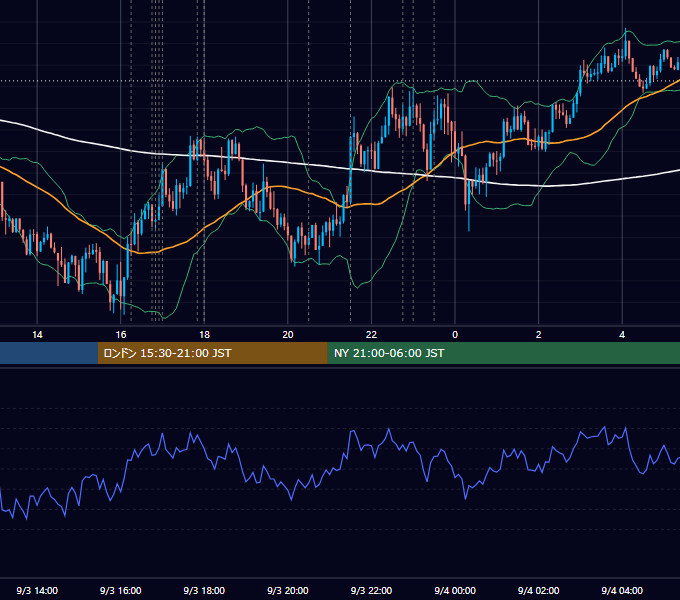
Task: Click the ロンドン 15:30-21:00 JST session bar
Action: 212,353
